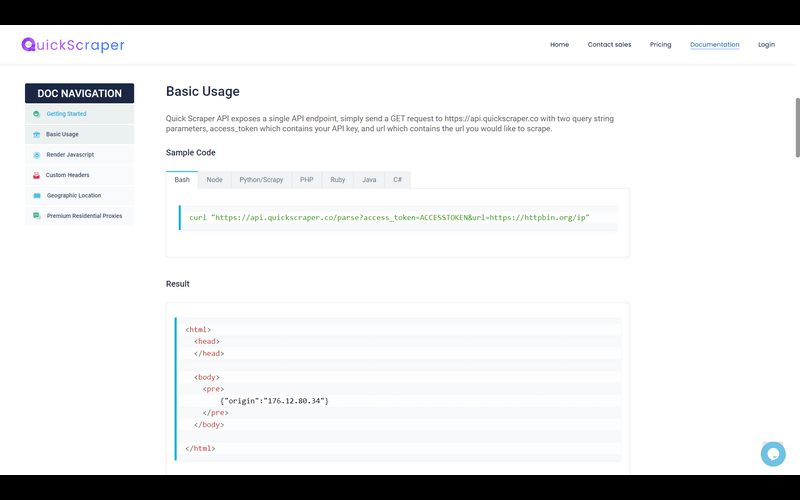Open Premium Residential Proxies doc section
The height and width of the screenshot is (500, 800).
tap(80, 216)
